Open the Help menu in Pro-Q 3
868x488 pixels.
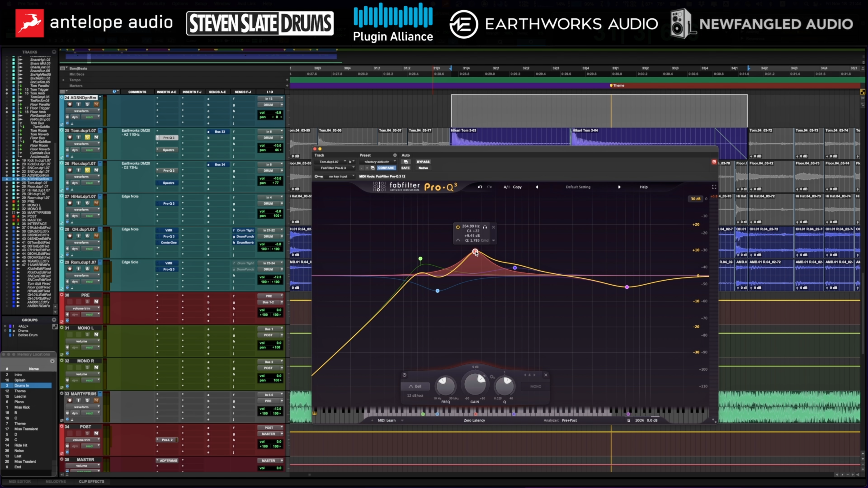tap(644, 187)
